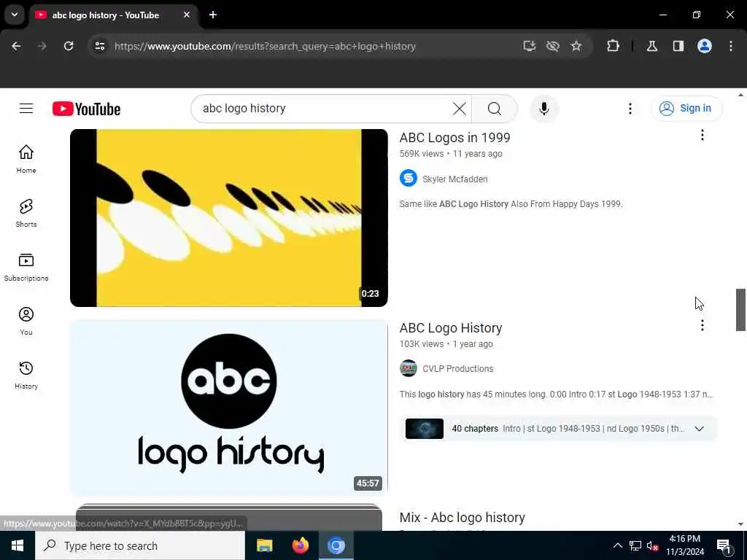Screen dimensions: 747x560
Task: Open YouTube settings three-dot menu beside Sign in
Action: [x=630, y=109]
